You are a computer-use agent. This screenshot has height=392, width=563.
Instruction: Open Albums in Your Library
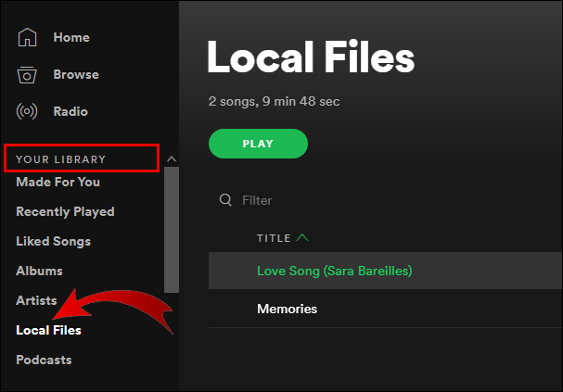(39, 272)
